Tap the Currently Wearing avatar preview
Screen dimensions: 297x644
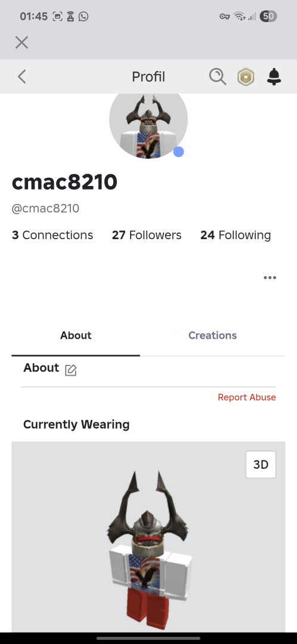pyautogui.click(x=148, y=537)
